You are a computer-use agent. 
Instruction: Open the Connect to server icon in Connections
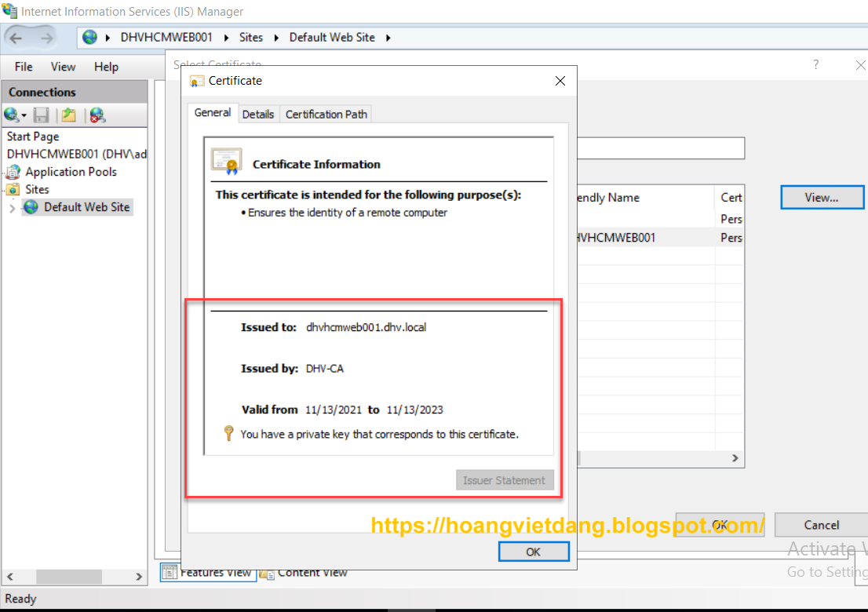point(10,115)
